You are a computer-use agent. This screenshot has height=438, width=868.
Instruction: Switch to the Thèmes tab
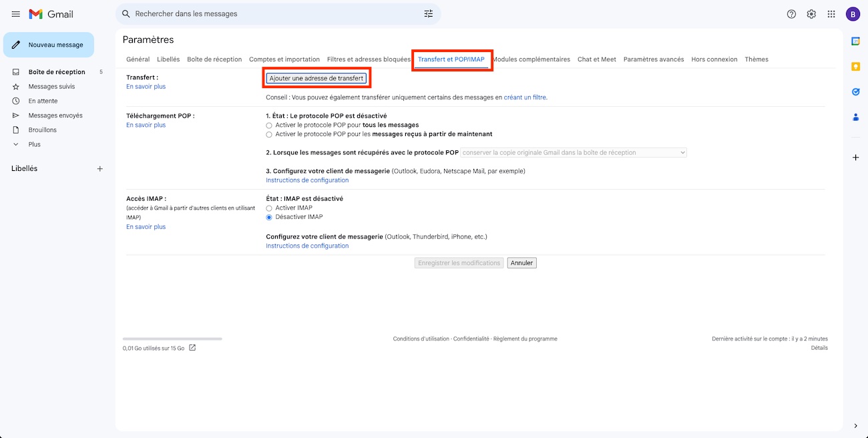[756, 59]
